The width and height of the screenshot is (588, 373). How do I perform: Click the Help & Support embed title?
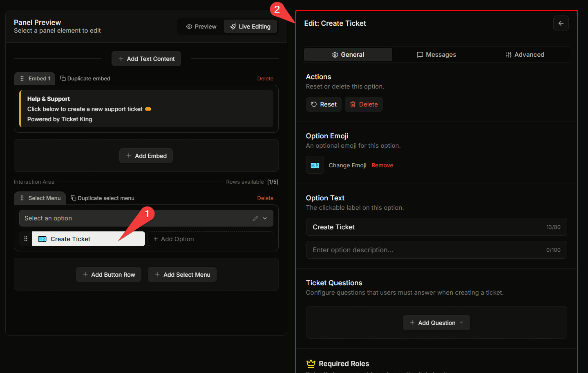[x=49, y=99]
